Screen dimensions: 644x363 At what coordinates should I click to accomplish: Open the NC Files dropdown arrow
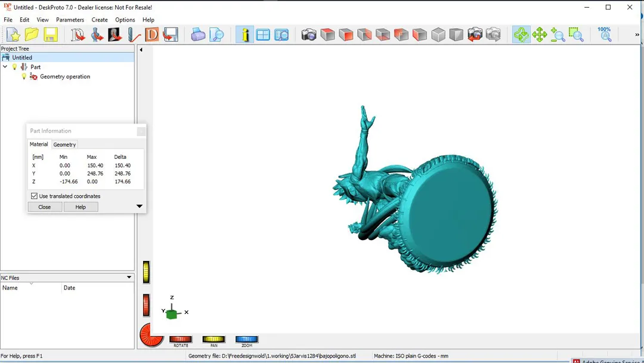(x=129, y=278)
